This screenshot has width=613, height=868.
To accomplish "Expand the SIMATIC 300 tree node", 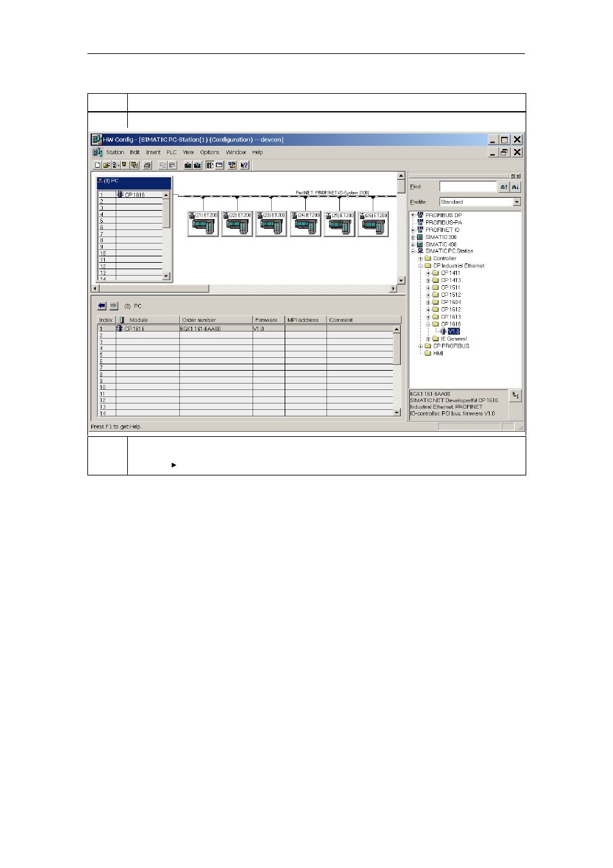I will (413, 238).
